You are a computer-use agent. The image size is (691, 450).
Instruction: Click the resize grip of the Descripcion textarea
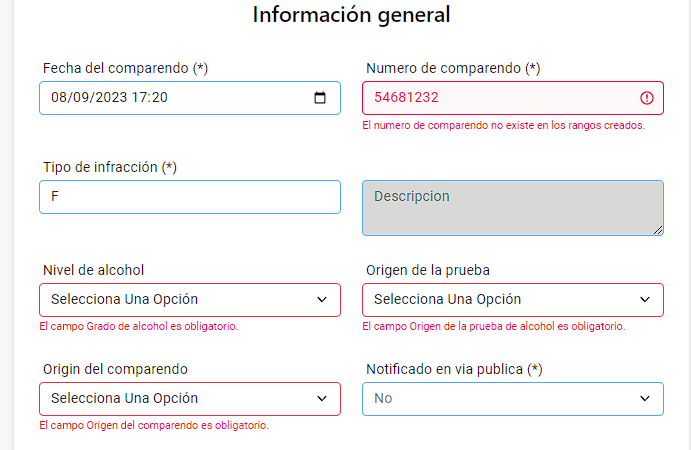(658, 230)
